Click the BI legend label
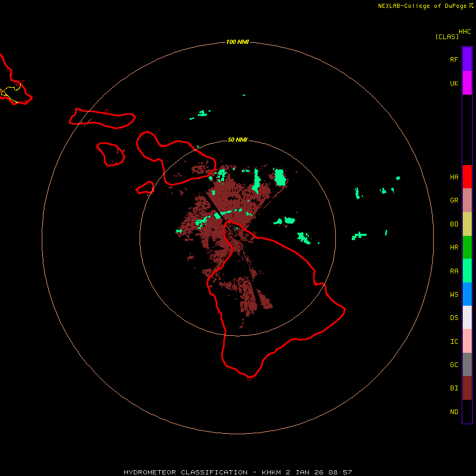This screenshot has height=476, width=476. tap(454, 388)
